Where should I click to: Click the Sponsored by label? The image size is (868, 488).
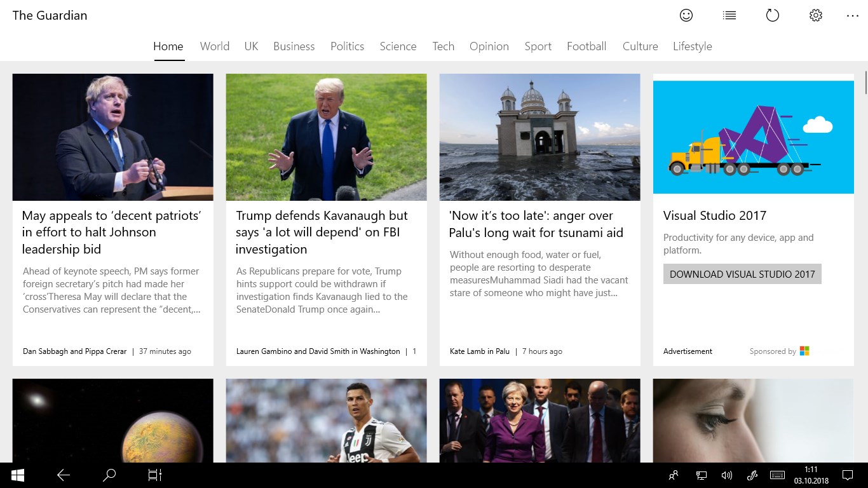[773, 351]
